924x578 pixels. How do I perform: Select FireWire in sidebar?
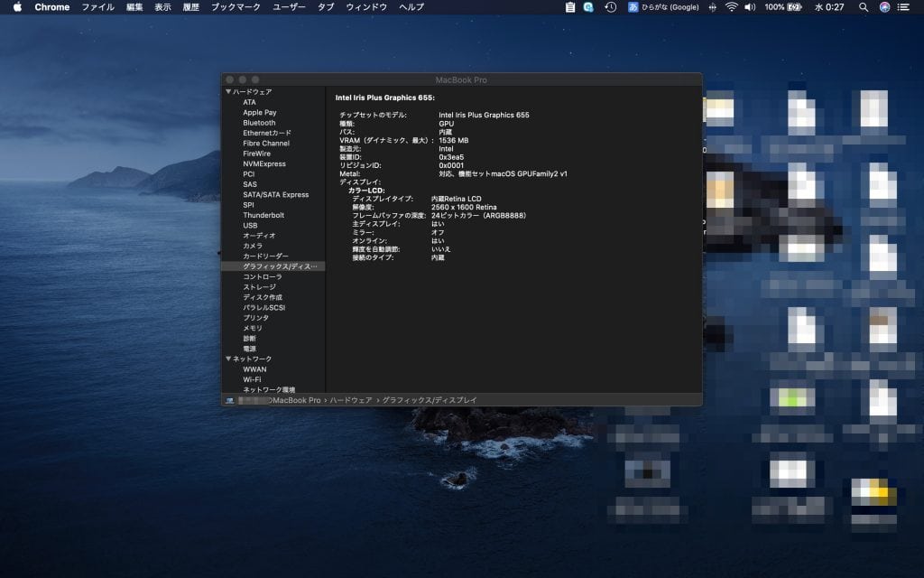[x=256, y=154]
